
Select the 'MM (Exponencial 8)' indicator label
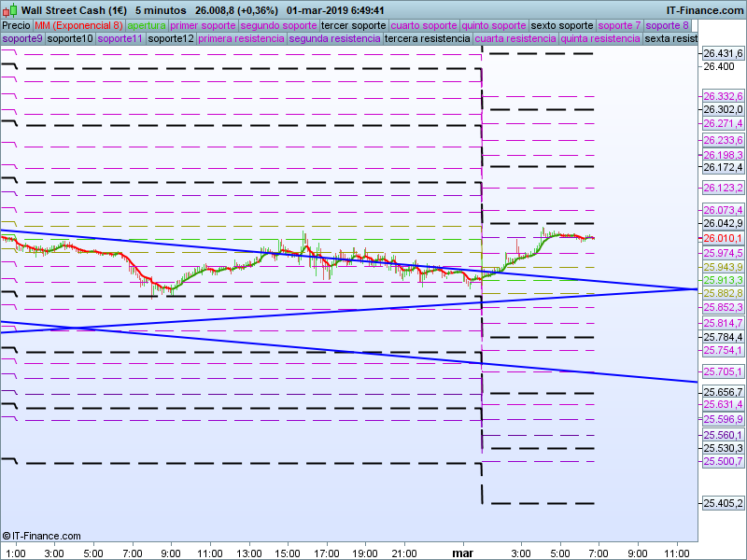78,25
